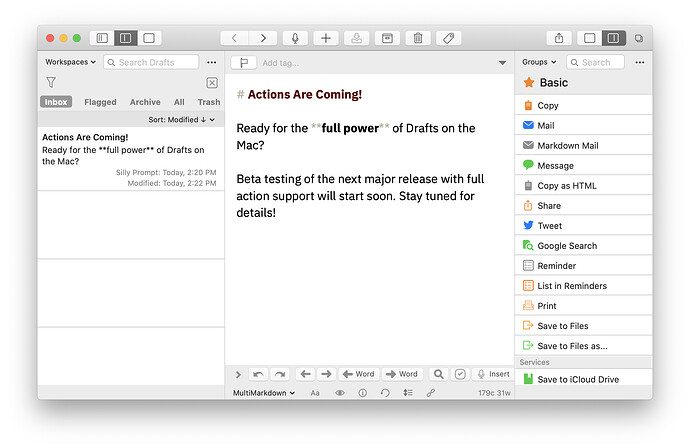Switch to the Archive tab

point(145,102)
